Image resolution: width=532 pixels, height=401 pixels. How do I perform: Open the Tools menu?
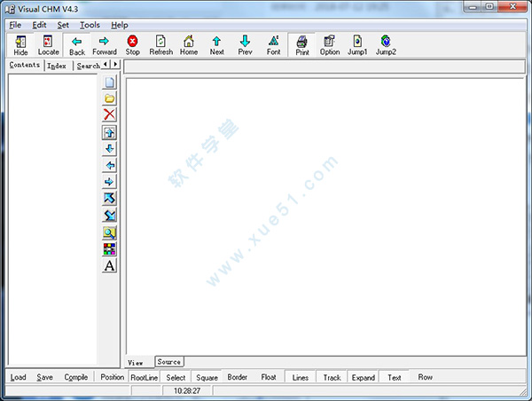[x=90, y=25]
